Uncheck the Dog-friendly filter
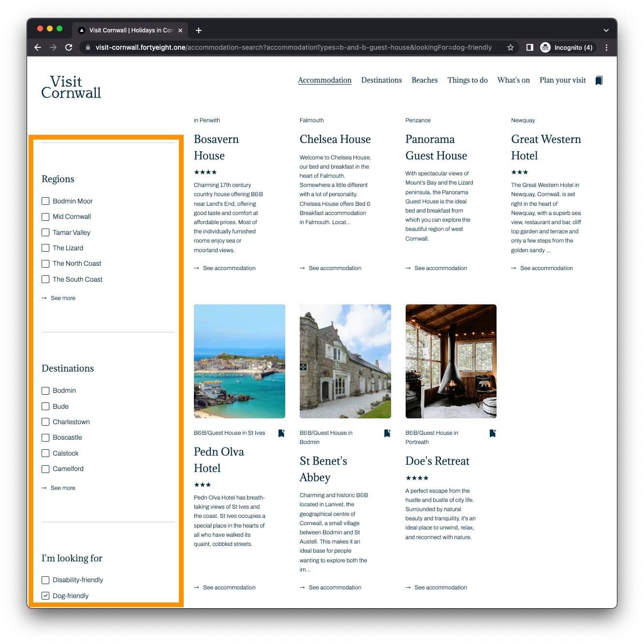 (45, 596)
